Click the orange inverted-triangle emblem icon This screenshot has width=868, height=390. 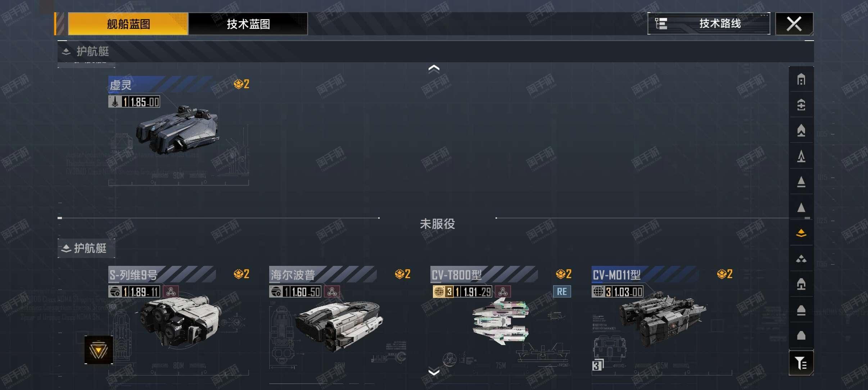99,350
